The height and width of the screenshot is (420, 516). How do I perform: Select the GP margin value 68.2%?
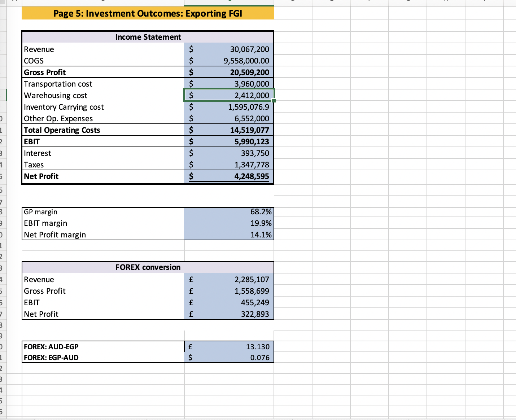coord(261,212)
